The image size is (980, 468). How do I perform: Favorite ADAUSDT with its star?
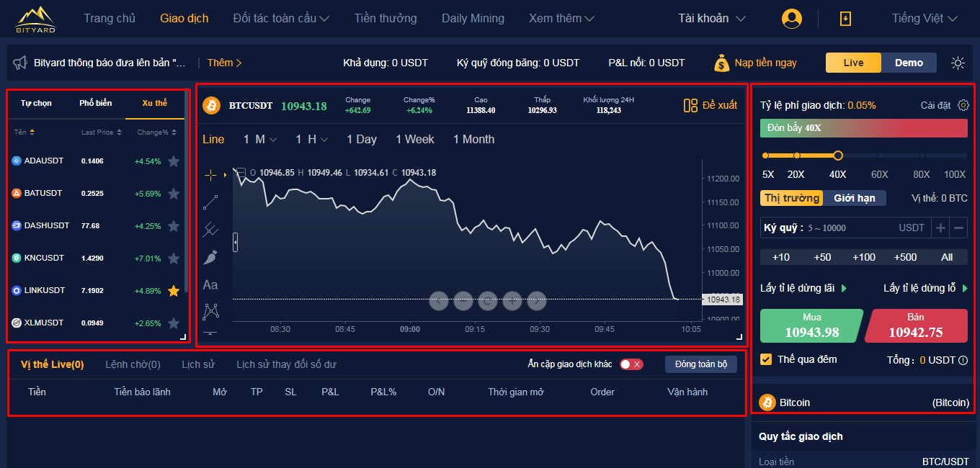click(x=174, y=161)
